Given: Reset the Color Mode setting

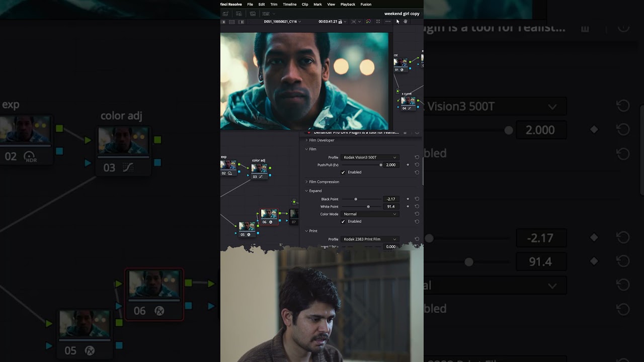Looking at the screenshot, I should [x=417, y=214].
